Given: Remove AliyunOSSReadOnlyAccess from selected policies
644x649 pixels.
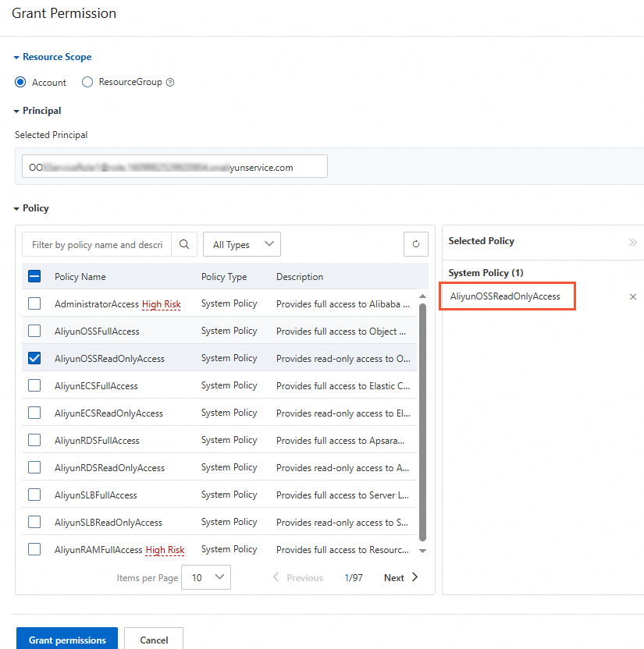Looking at the screenshot, I should pos(633,296).
